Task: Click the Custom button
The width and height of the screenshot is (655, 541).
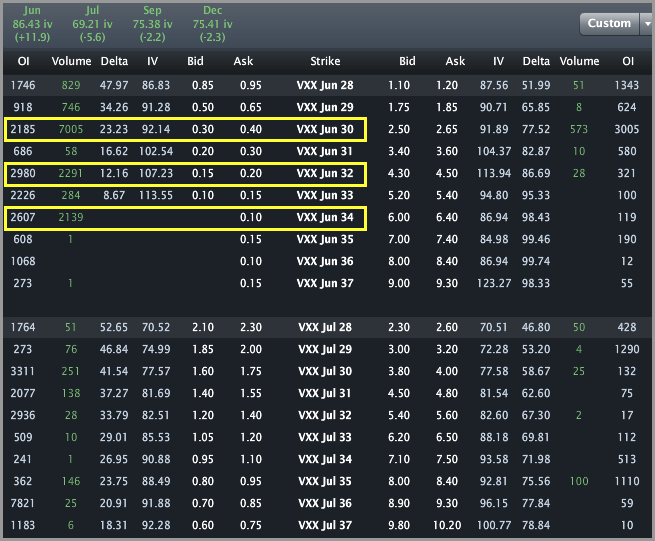Action: (x=609, y=24)
